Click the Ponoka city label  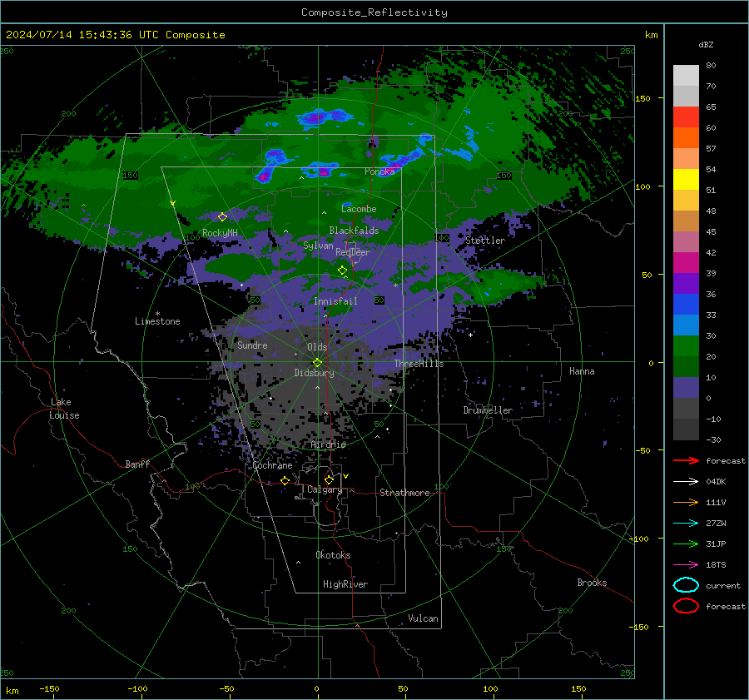click(379, 171)
